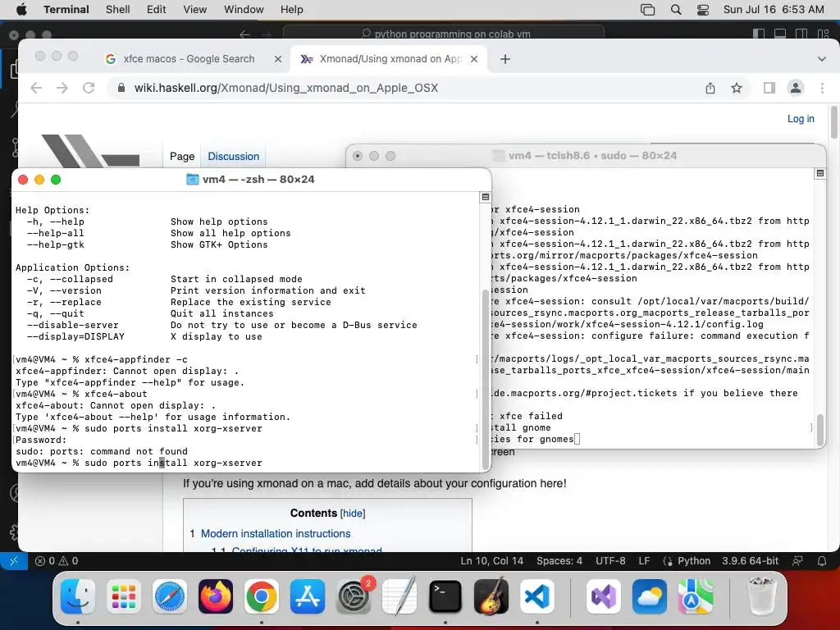
Task: Click the Python language mode in the status bar
Action: coord(694,561)
